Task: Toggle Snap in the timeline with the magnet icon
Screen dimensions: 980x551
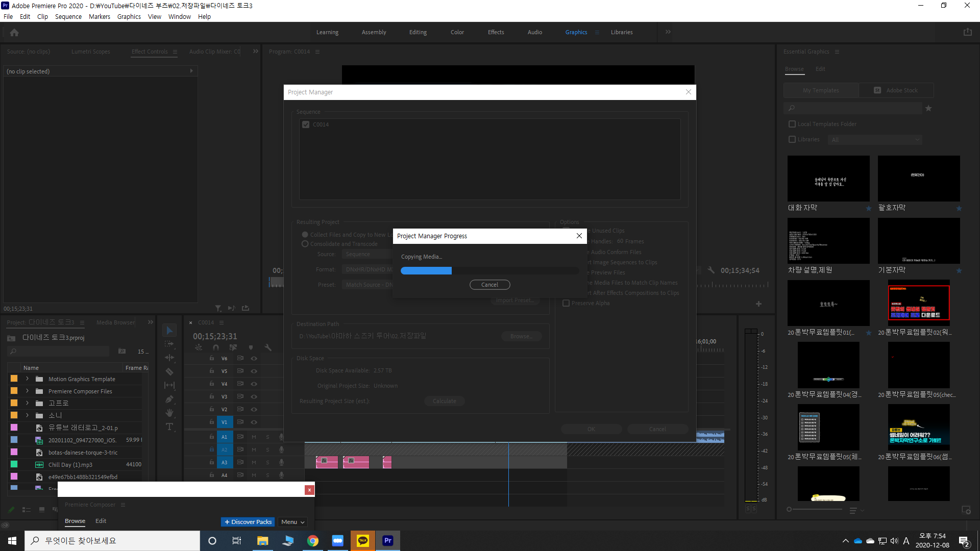Action: 215,347
